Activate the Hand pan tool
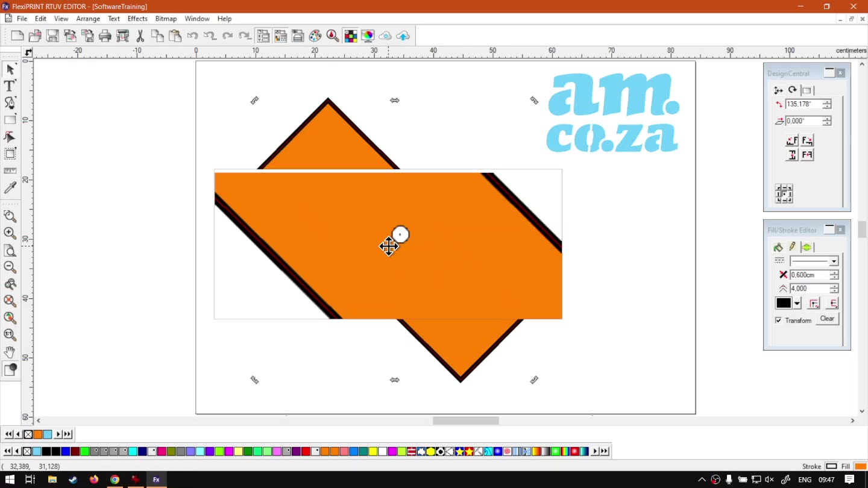868x488 pixels. click(x=10, y=352)
